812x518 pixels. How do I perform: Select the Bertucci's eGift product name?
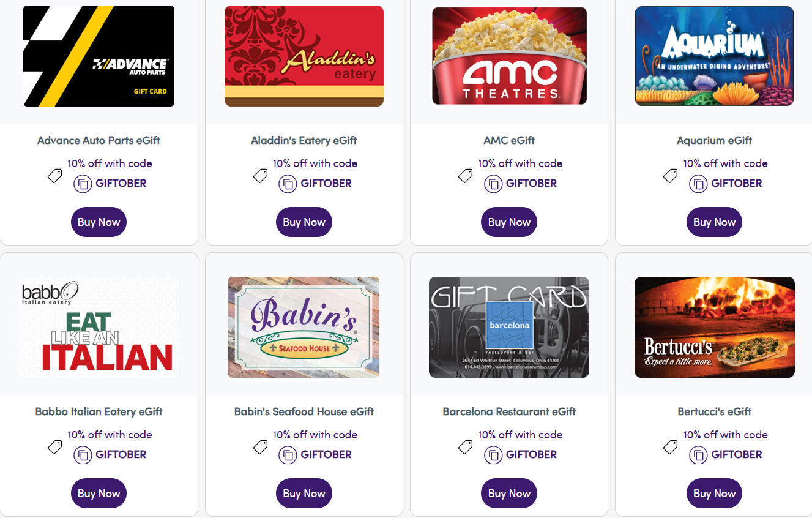pos(714,411)
